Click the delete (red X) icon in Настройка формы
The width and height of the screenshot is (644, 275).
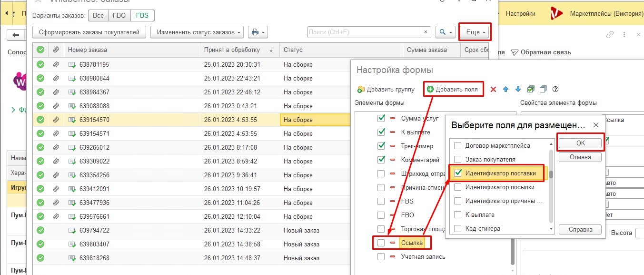click(493, 89)
